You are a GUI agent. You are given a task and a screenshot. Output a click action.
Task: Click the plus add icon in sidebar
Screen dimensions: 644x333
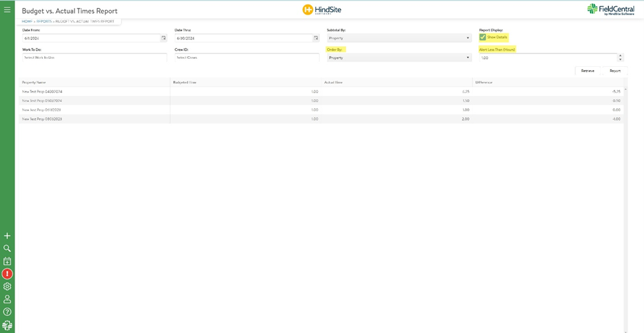(x=7, y=236)
